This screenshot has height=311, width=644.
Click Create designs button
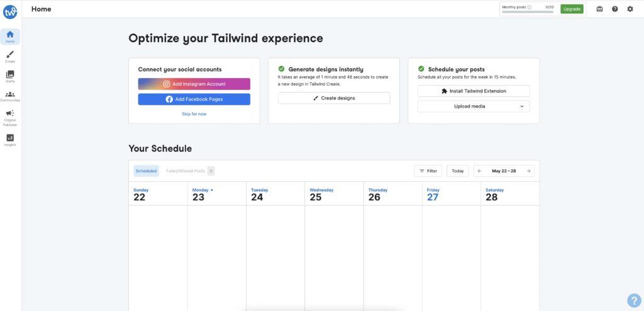[334, 98]
